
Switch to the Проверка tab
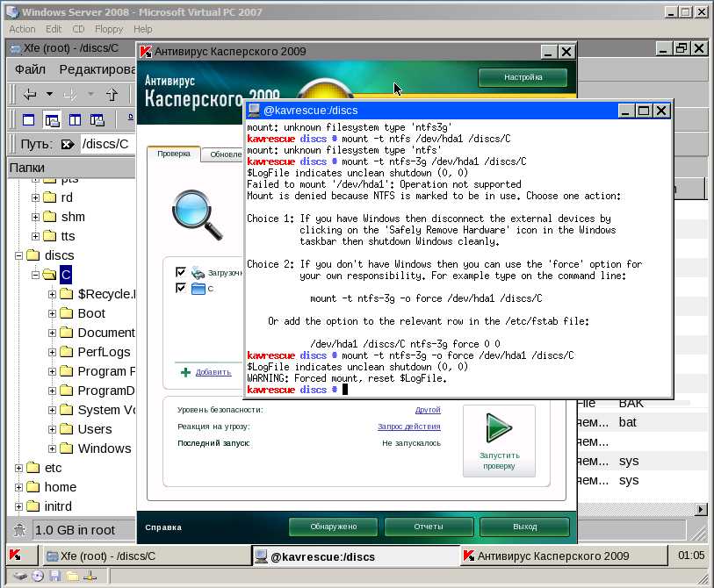(x=174, y=154)
